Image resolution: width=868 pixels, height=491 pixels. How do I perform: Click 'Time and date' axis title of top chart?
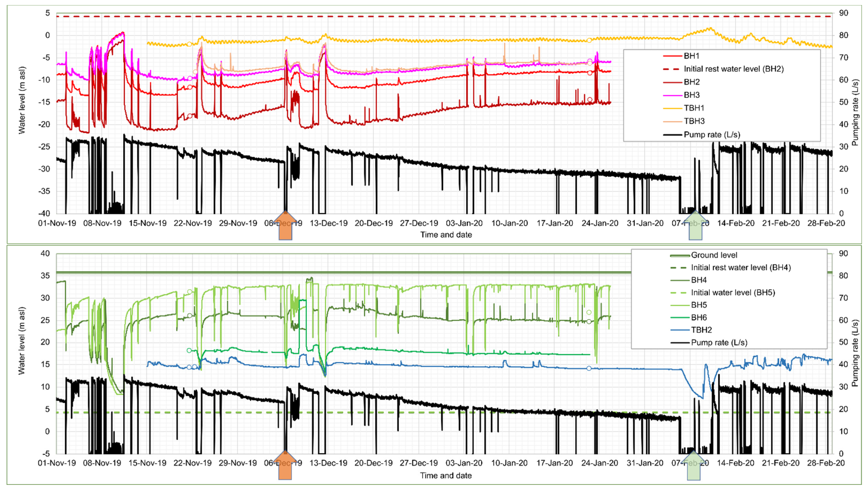(446, 235)
